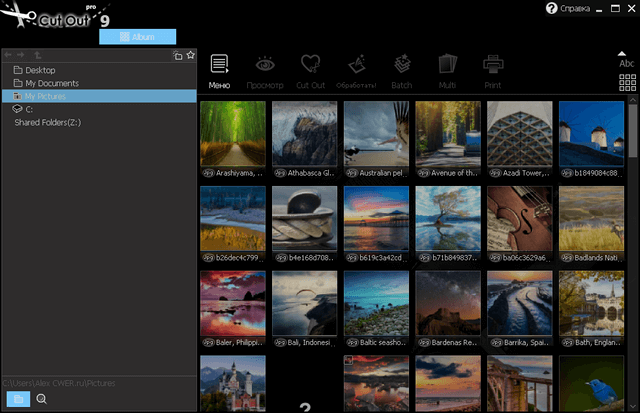Toggle the folder browser view button
This screenshot has height=413, width=640.
tap(17, 399)
